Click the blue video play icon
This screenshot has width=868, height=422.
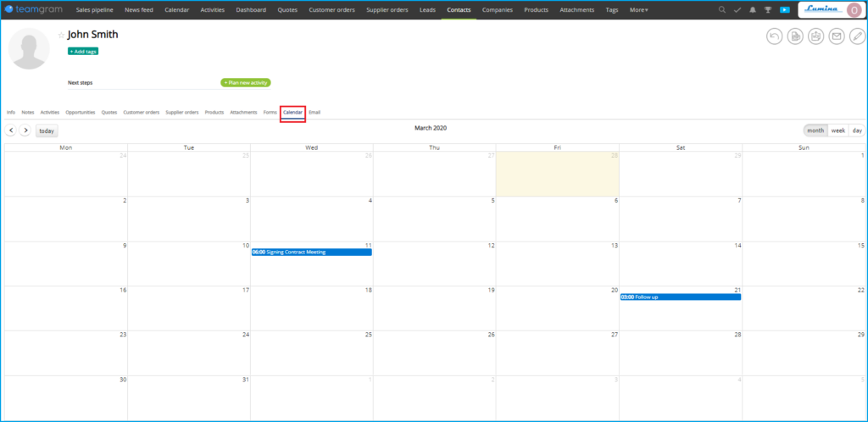(x=784, y=10)
